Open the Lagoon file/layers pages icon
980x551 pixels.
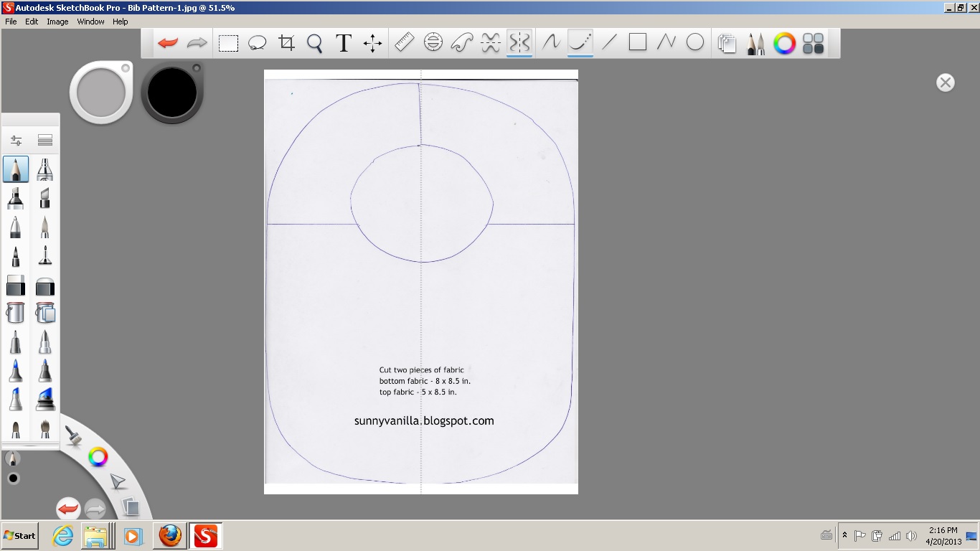point(131,507)
